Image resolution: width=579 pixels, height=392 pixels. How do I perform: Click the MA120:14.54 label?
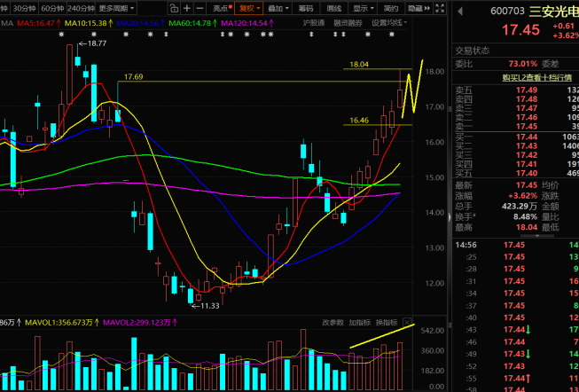click(247, 23)
